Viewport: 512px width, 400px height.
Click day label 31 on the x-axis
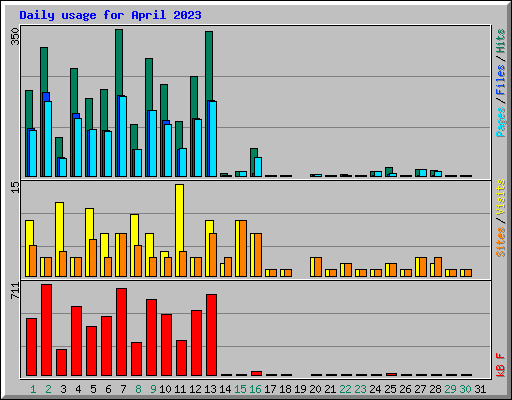click(x=480, y=389)
